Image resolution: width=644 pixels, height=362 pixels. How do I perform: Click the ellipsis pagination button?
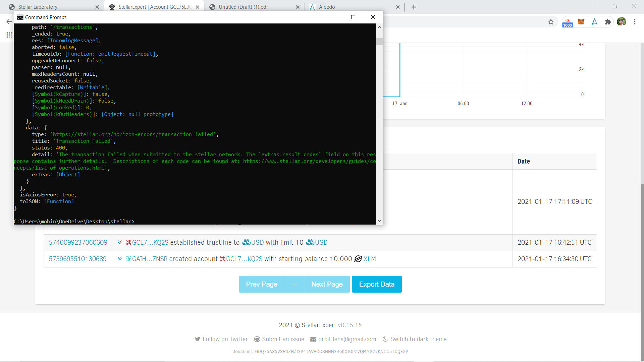pyautogui.click(x=294, y=284)
